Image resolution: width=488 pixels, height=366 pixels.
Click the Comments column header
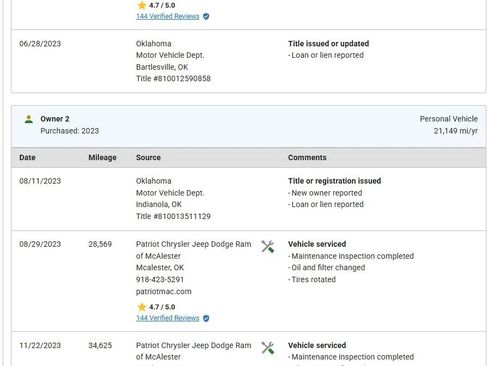(x=307, y=158)
